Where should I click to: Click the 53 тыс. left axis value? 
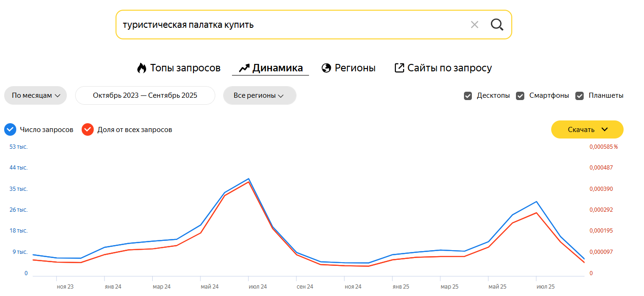(19, 147)
